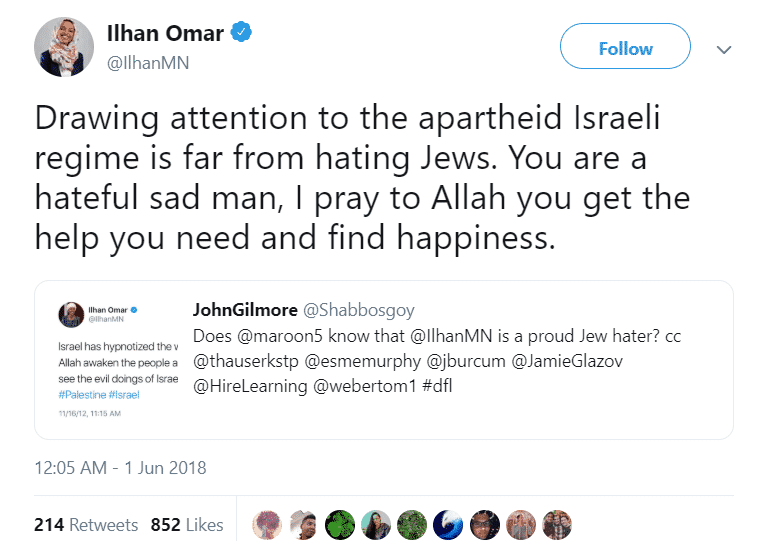Screen dimensions: 758x541
Task: Expand the tweet options chevron
Action: coord(724,48)
